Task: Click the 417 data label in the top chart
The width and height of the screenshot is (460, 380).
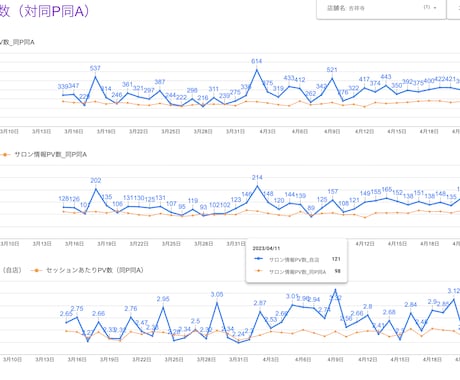Action: pyautogui.click(x=364, y=79)
